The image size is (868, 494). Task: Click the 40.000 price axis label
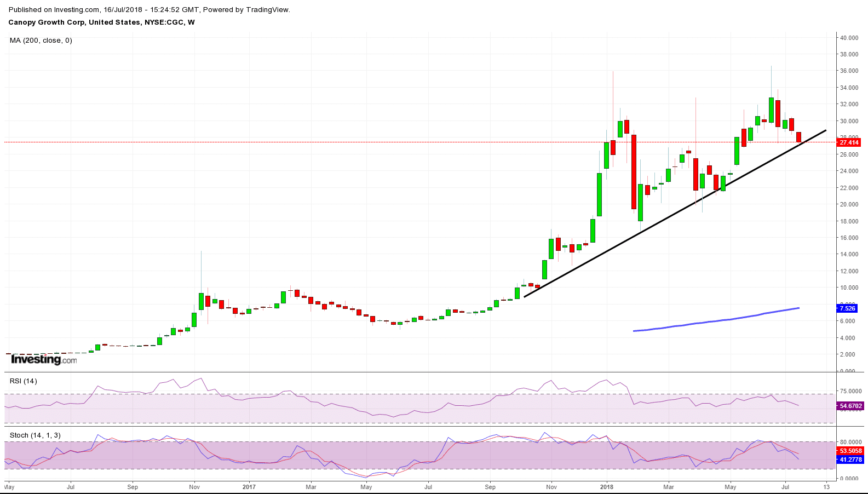click(x=849, y=38)
